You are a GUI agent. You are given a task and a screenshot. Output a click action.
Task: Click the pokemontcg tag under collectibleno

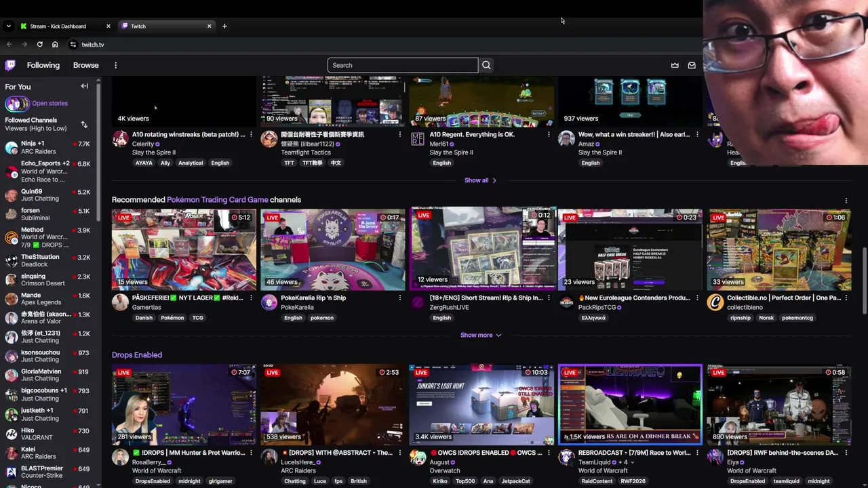click(797, 317)
